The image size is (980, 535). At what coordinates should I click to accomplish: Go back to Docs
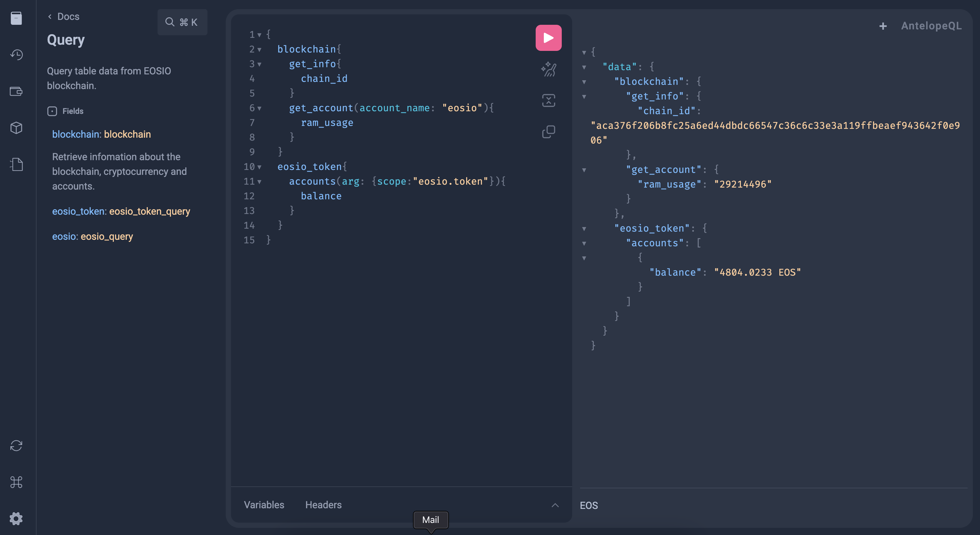tap(64, 17)
